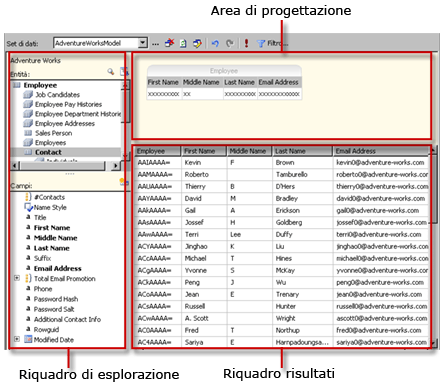The width and height of the screenshot is (445, 386).
Task: Select Employee Department Histories entity
Action: [x=78, y=114]
